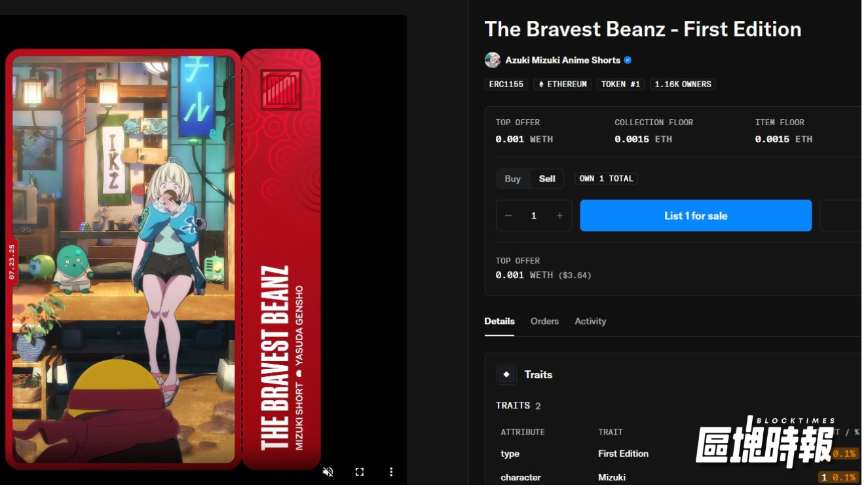Click the diamond Traits section icon
This screenshot has width=868, height=489.
[506, 374]
